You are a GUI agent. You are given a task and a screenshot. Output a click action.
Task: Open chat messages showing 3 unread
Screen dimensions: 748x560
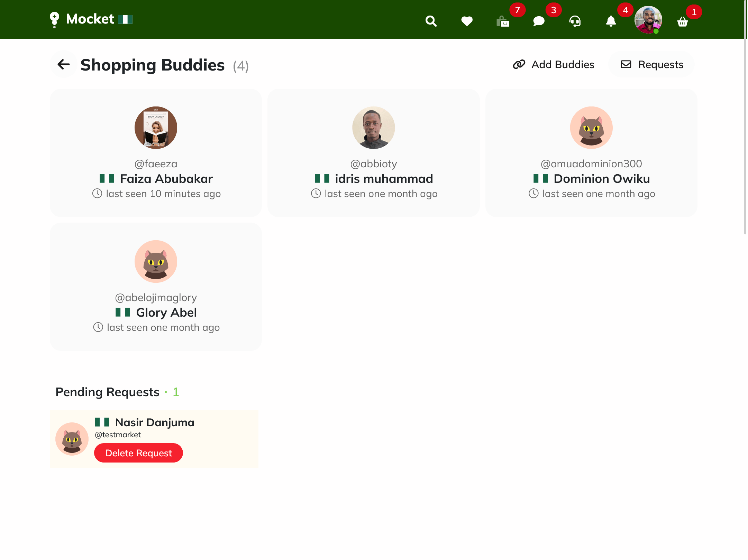(x=539, y=21)
